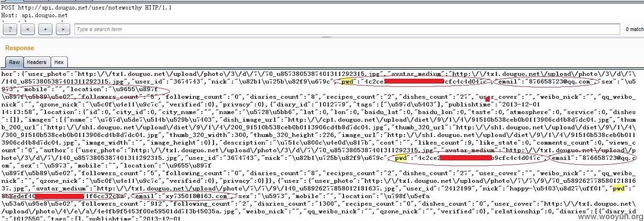
Task: Jump to the next search match
Action: point(63,29)
